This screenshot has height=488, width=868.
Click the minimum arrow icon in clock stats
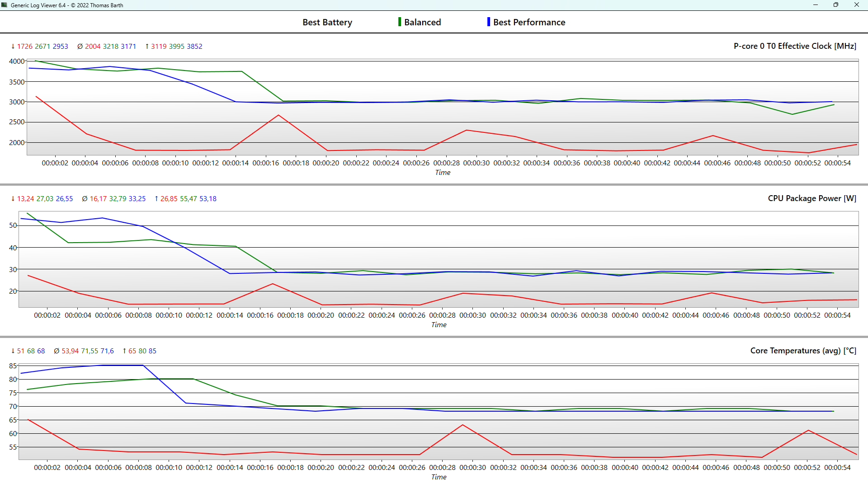13,47
